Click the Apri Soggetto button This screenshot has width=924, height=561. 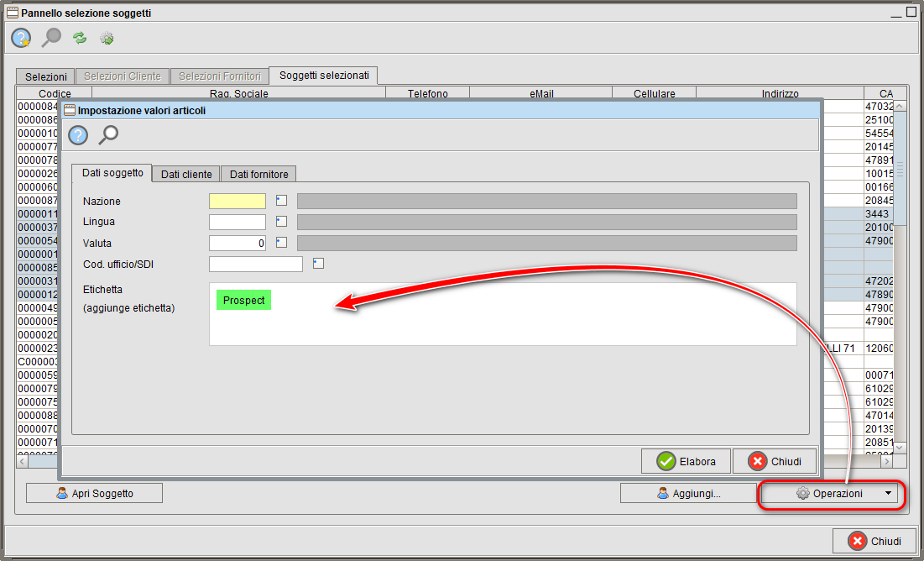[x=94, y=494]
